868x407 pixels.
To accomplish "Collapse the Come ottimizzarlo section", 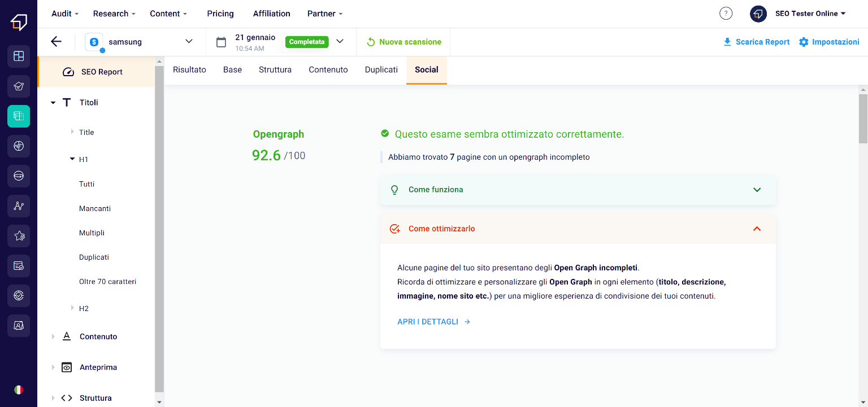I will tap(757, 229).
